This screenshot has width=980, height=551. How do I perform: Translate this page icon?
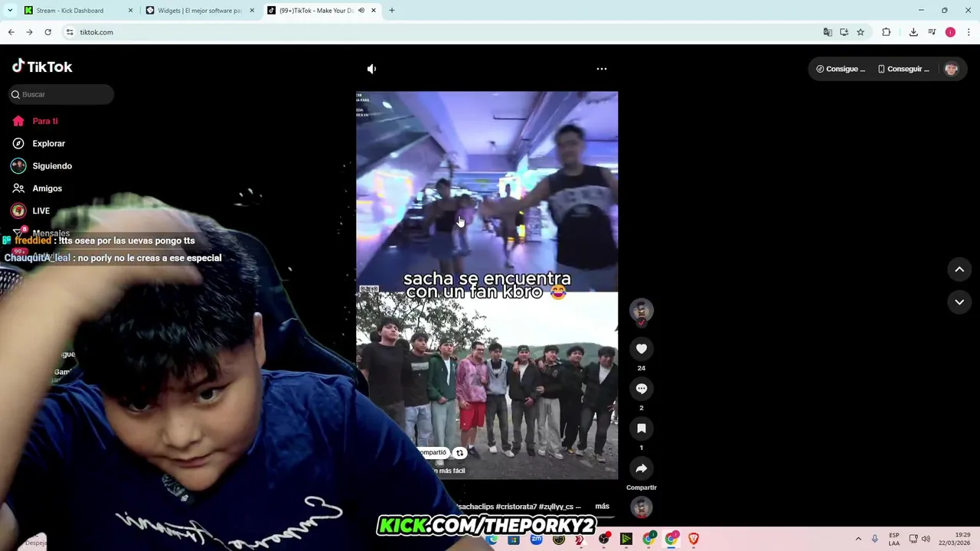tap(828, 32)
